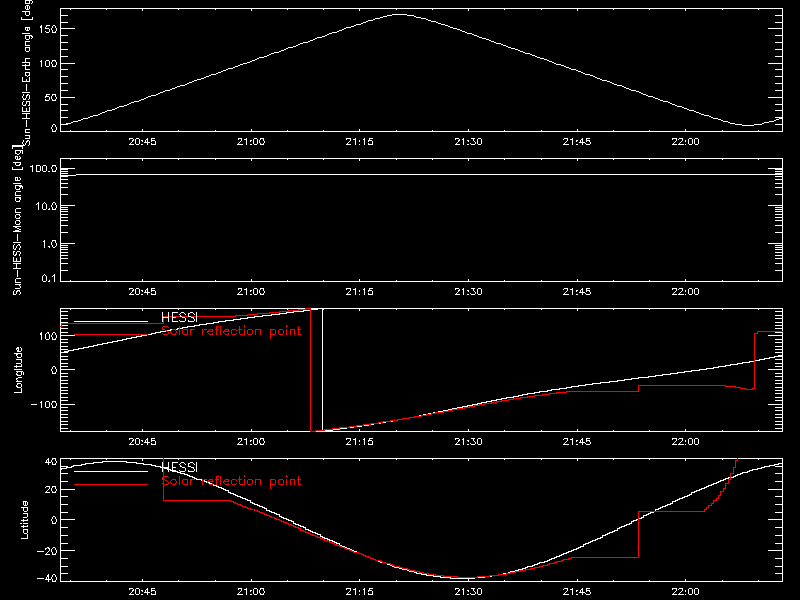Click 21:00 time label under Latitude plot

(x=251, y=592)
